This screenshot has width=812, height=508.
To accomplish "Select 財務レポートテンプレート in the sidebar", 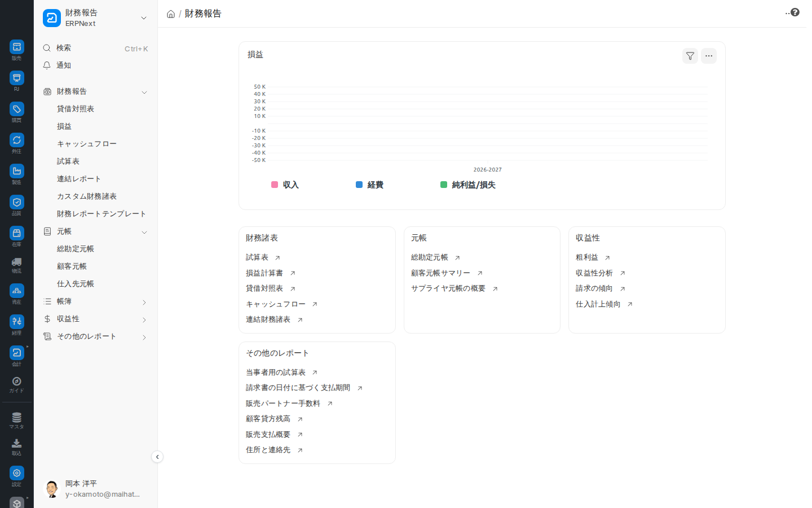I will click(x=101, y=214).
